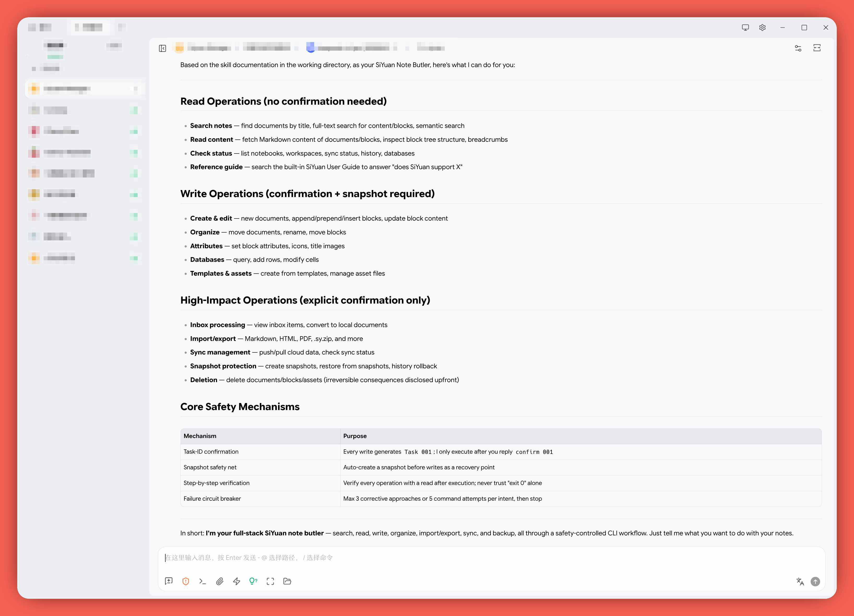This screenshot has width=854, height=616.
Task: Open app settings gear icon
Action: [x=762, y=27]
